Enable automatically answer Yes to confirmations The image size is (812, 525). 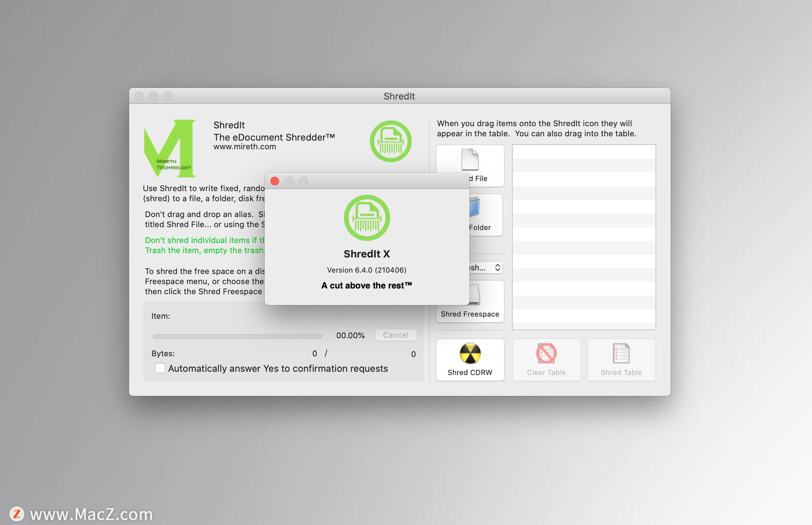click(x=160, y=368)
